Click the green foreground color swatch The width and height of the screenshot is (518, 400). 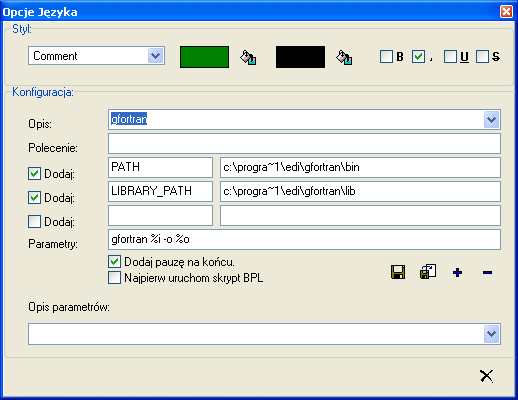tap(204, 57)
